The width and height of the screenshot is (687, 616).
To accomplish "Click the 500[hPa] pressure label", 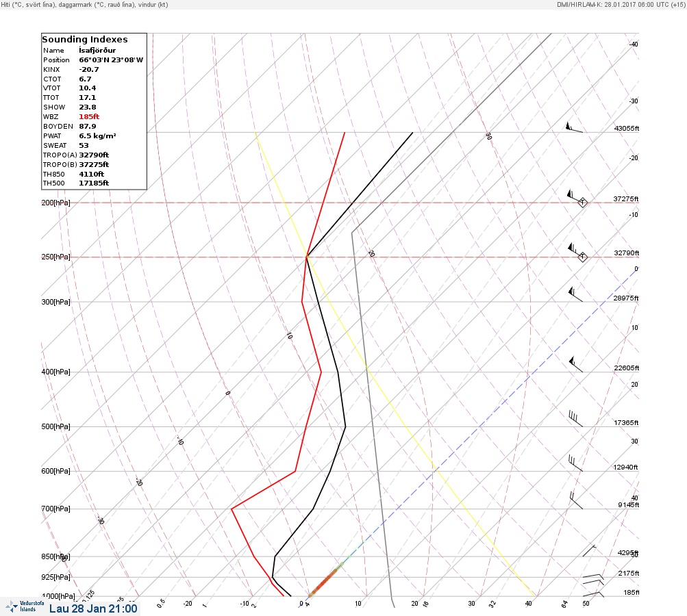I will tap(55, 426).
